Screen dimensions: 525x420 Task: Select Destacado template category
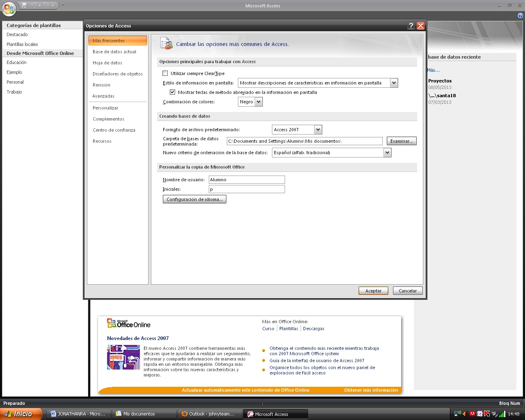pos(17,34)
